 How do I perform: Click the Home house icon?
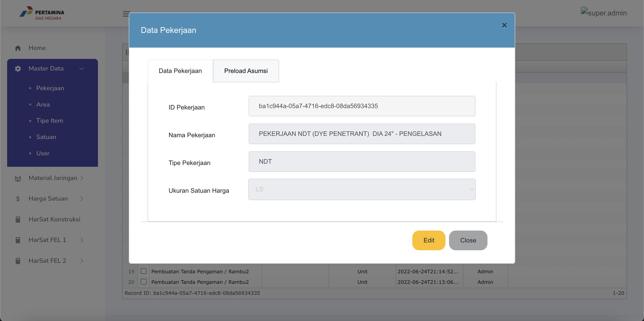(x=18, y=48)
